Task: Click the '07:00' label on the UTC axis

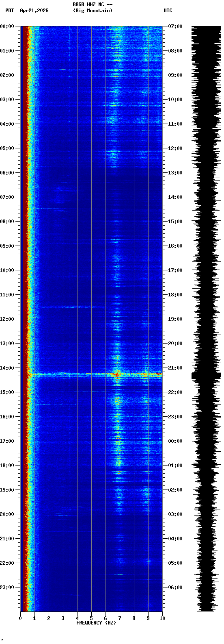Action: coord(175,26)
